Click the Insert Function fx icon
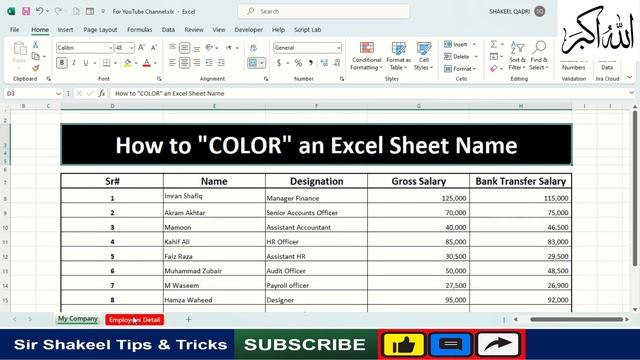Viewport: 640px width, 360px height. coord(102,93)
